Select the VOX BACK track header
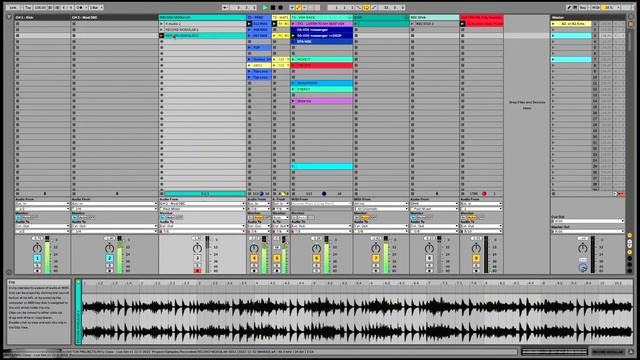 [x=322, y=18]
